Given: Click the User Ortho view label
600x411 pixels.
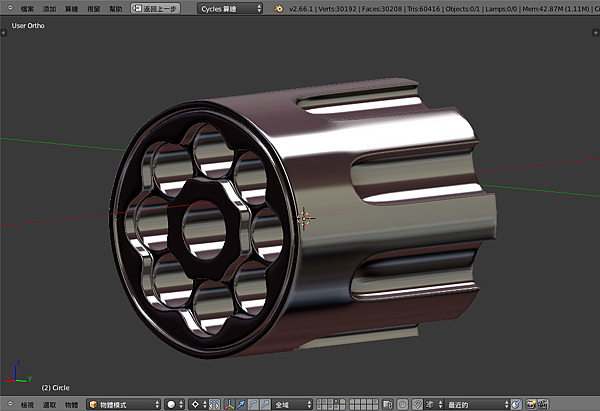Looking at the screenshot, I should click(x=28, y=26).
